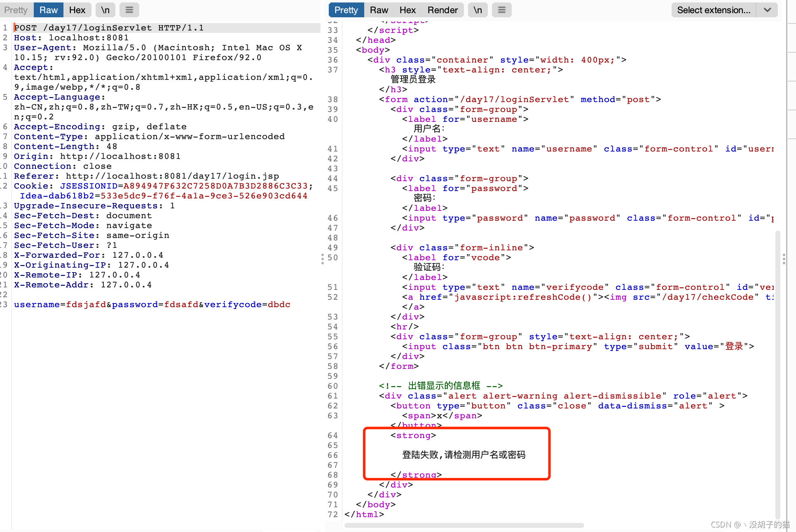Click the Upgrade-Insecure-Requests header
The image size is (796, 532).
pos(94,205)
